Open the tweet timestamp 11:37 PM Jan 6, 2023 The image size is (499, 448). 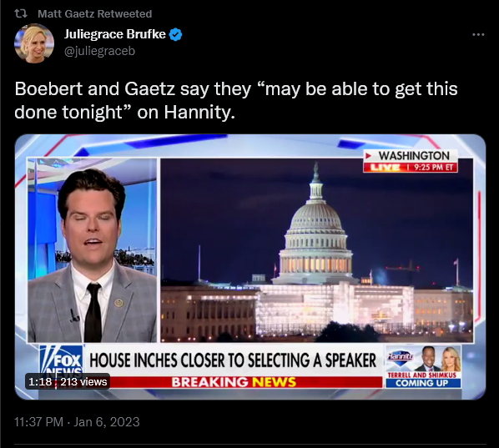click(77, 422)
